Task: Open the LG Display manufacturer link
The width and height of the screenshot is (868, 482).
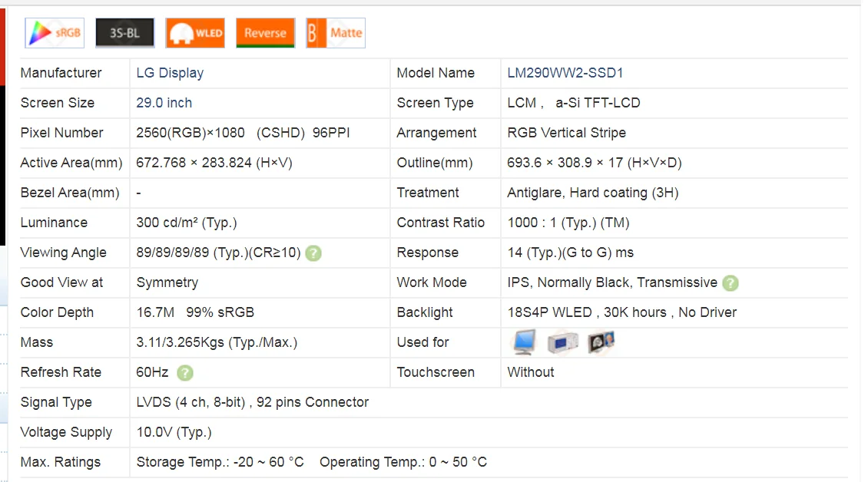Action: [x=170, y=73]
